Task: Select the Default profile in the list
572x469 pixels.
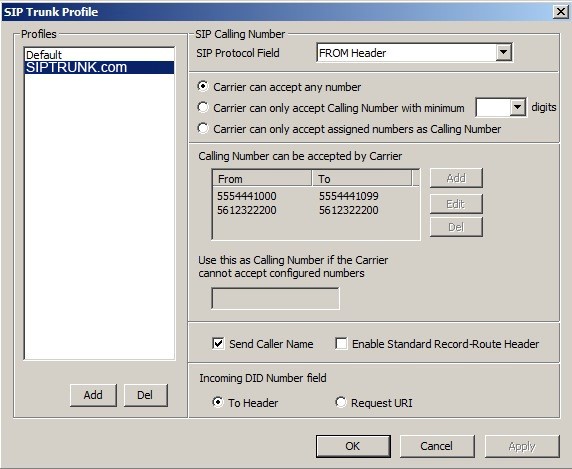Action: click(99, 55)
